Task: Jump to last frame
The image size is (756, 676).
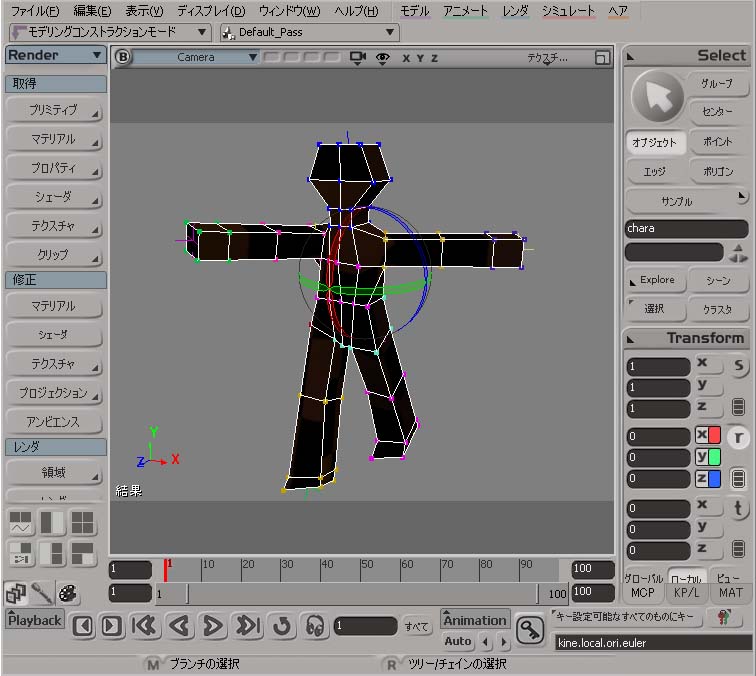Action: click(x=248, y=626)
